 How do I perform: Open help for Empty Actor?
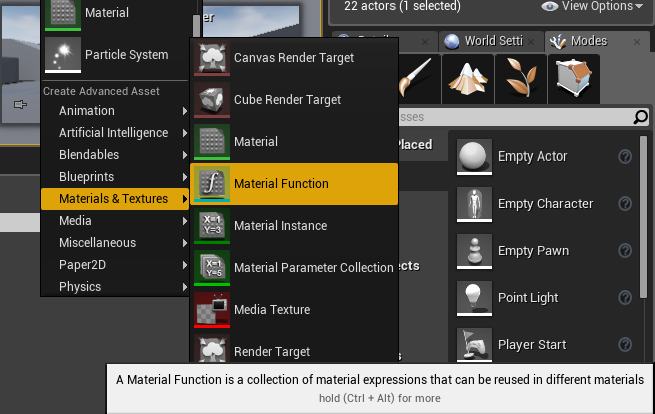[x=625, y=157]
